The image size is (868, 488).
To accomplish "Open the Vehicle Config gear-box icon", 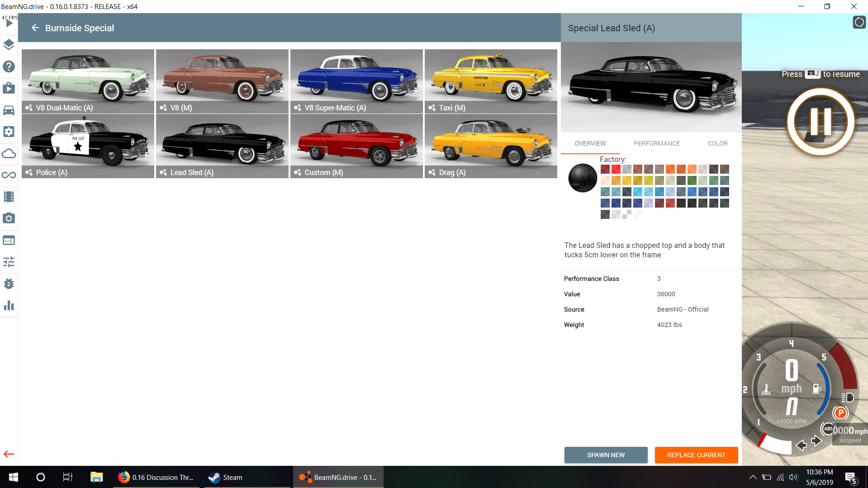I will click(9, 132).
